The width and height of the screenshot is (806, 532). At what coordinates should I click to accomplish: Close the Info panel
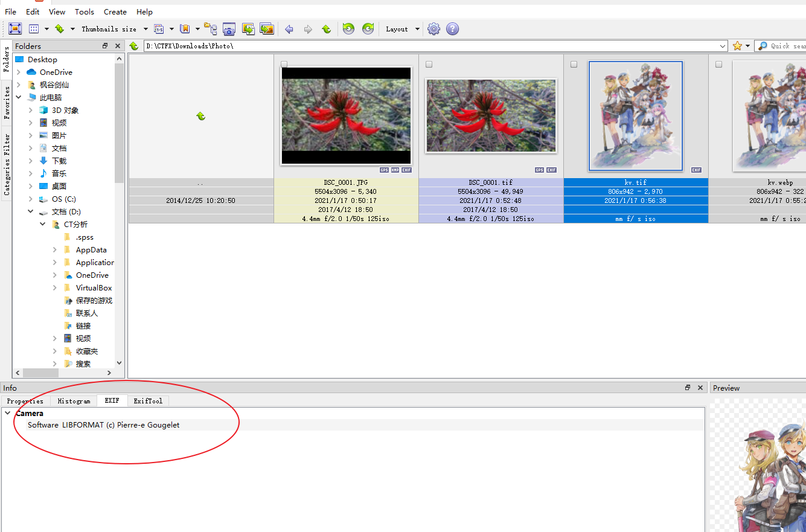(x=700, y=388)
